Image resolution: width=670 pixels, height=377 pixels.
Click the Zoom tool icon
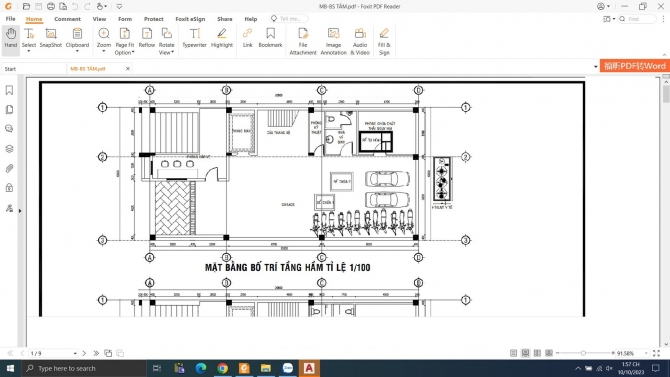[104, 34]
